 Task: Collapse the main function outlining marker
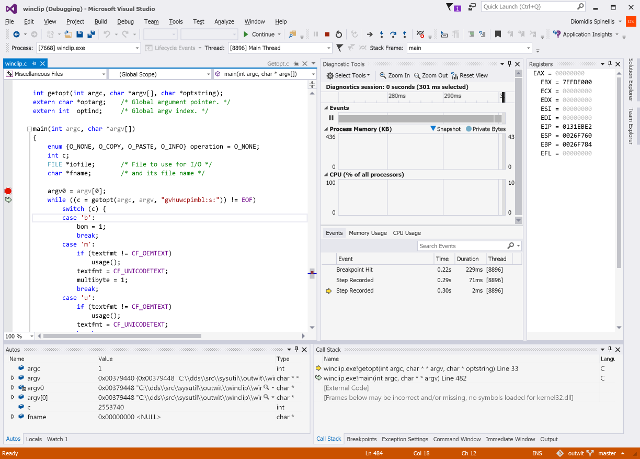[29, 129]
